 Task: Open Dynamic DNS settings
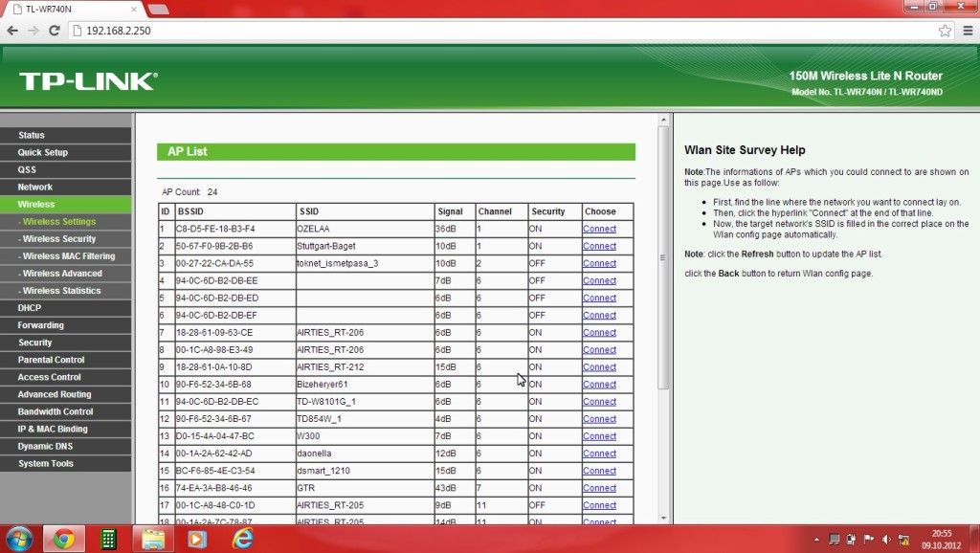(66, 446)
